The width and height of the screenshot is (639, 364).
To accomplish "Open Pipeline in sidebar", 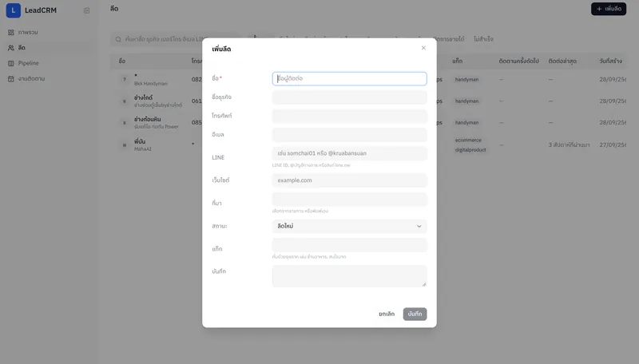I will [x=49, y=63].
